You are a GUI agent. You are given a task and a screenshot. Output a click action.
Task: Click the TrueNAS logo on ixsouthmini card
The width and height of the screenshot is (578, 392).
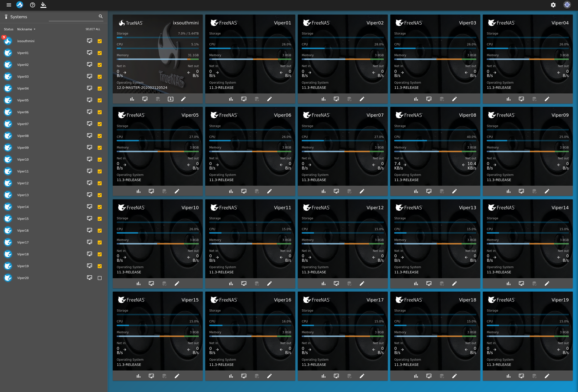pos(131,23)
